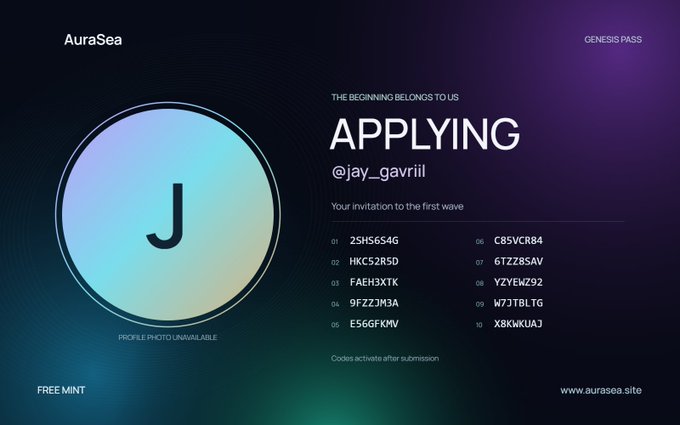Select invite code 2SHS6S4G
Viewport: 680px width, 425px height.
click(x=374, y=241)
